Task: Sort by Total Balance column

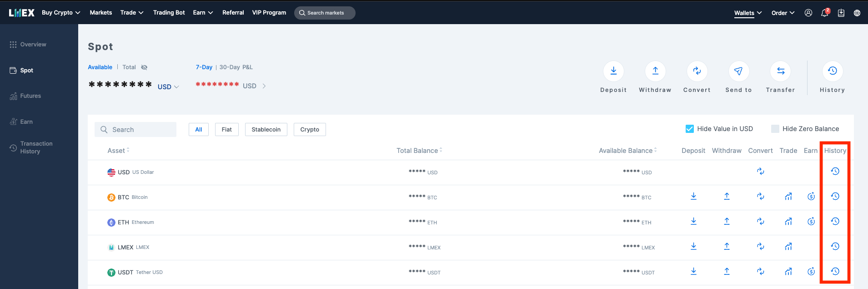Action: point(419,151)
